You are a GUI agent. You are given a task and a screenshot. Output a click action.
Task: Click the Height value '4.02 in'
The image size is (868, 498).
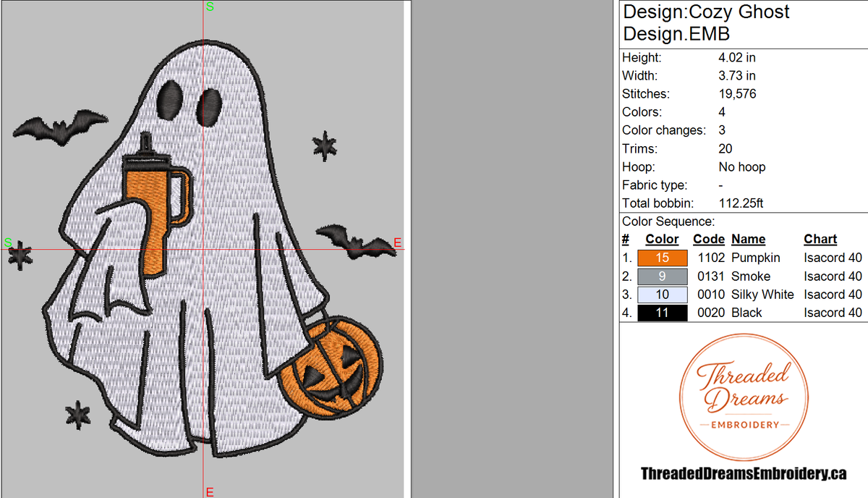pyautogui.click(x=737, y=57)
